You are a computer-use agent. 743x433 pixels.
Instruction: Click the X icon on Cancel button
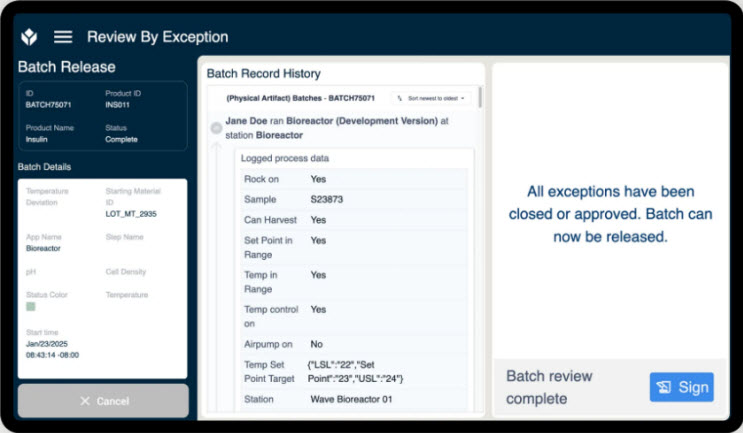pos(84,401)
